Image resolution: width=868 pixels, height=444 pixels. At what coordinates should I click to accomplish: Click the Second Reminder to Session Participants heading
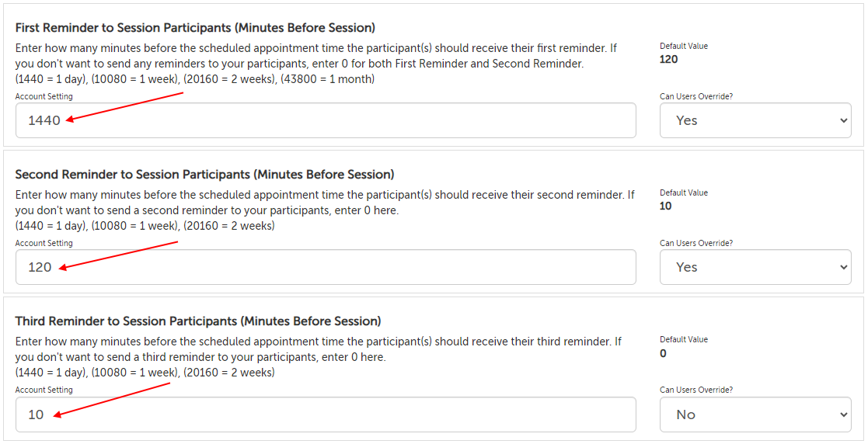point(204,175)
